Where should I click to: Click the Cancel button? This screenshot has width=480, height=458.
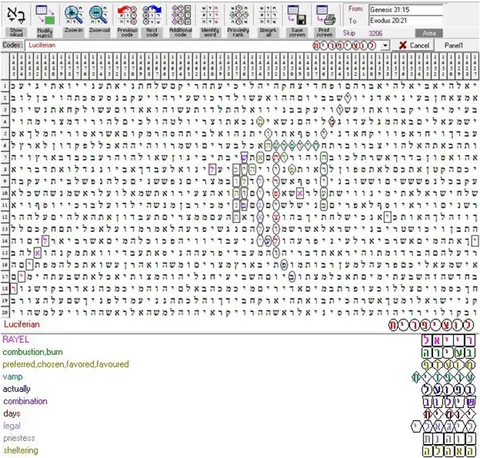413,45
